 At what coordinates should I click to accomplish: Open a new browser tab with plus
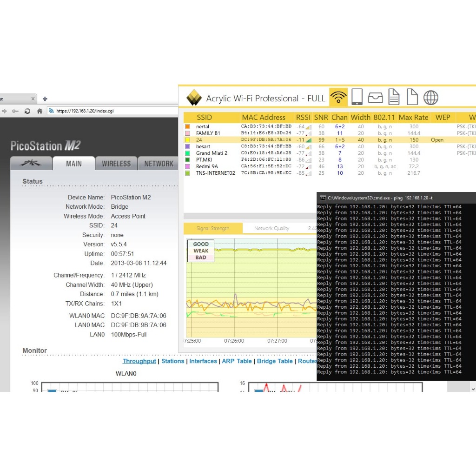tap(45, 99)
